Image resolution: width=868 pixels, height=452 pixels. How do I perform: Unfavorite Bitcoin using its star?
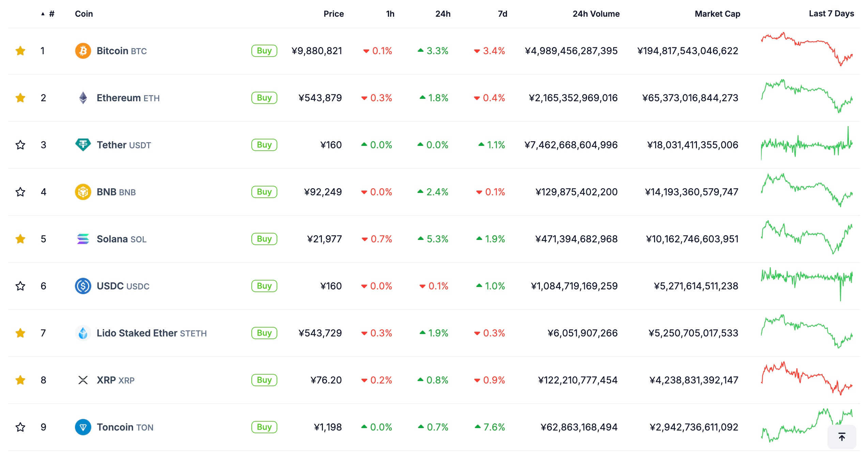click(x=20, y=51)
